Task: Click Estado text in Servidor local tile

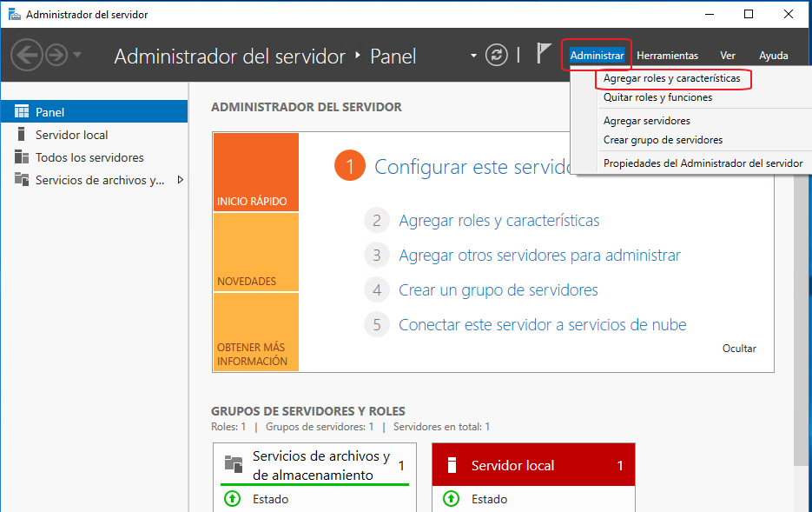Action: click(489, 499)
